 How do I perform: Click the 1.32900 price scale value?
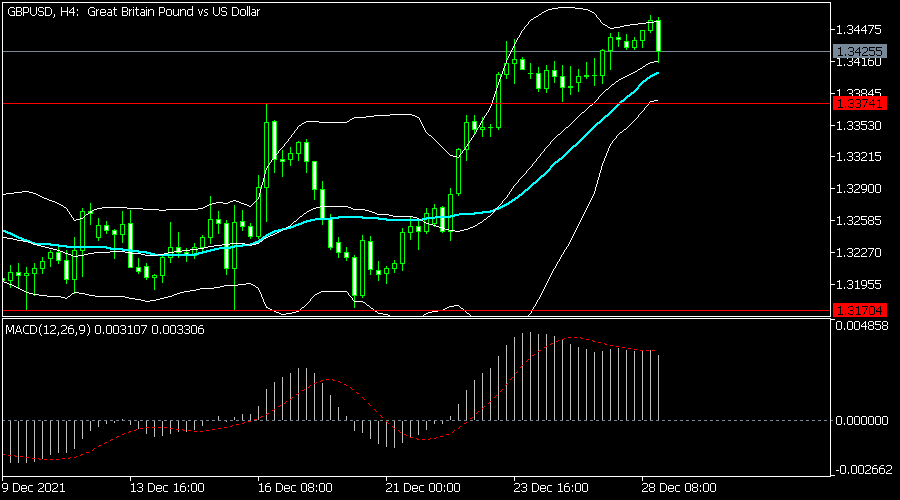pos(859,189)
